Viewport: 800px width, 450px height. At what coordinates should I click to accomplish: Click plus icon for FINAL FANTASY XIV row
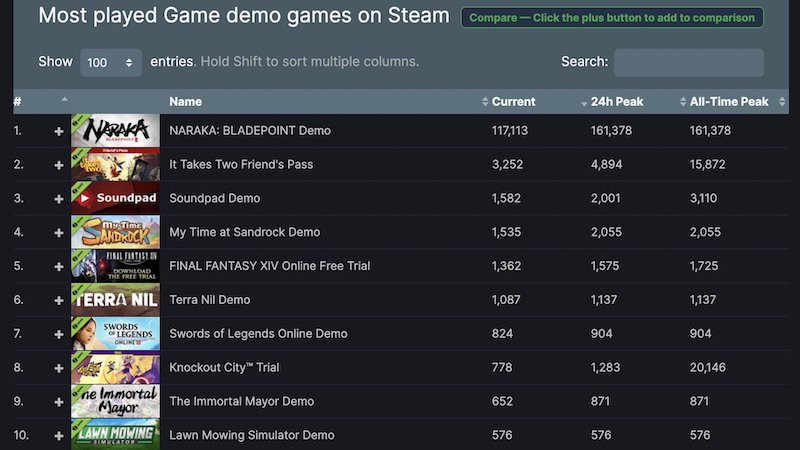click(59, 267)
